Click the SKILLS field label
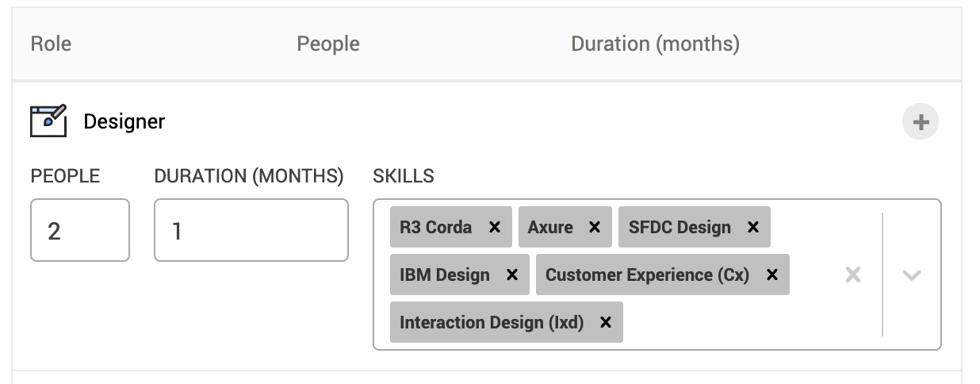 click(404, 176)
